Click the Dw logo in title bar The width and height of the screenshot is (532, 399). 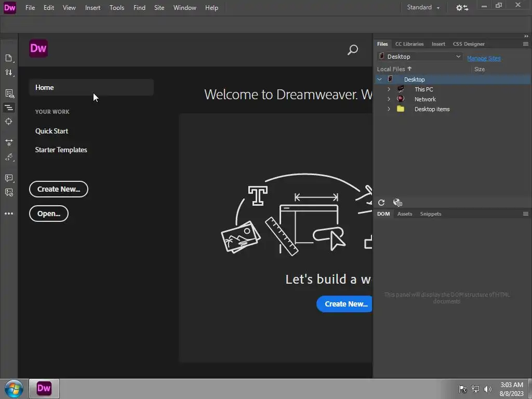tap(9, 7)
